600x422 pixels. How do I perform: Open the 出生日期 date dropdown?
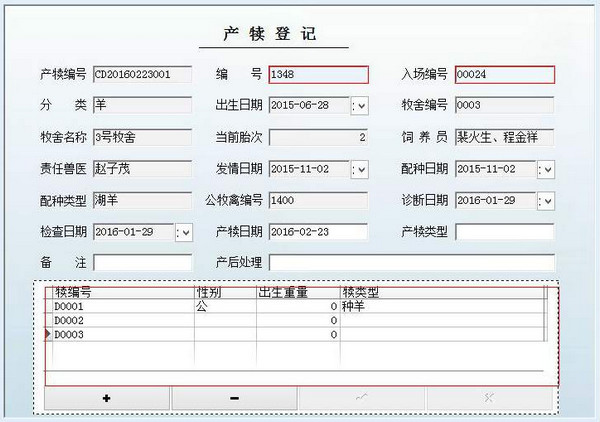360,105
